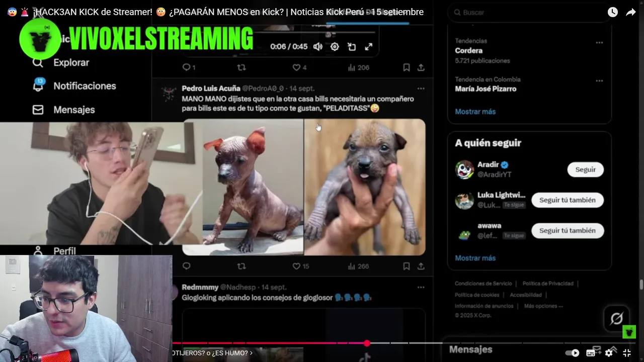
Task: Open more options on Redmmmy tweet
Action: (421, 287)
